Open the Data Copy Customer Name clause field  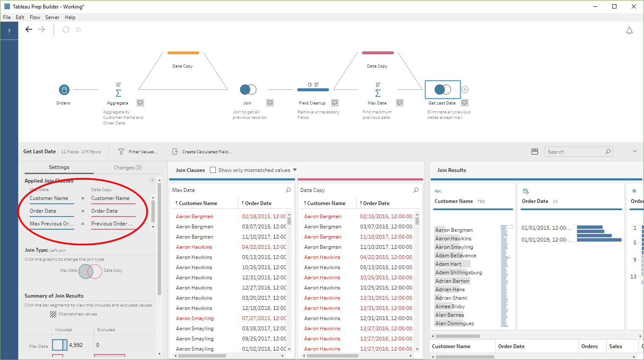pos(113,199)
